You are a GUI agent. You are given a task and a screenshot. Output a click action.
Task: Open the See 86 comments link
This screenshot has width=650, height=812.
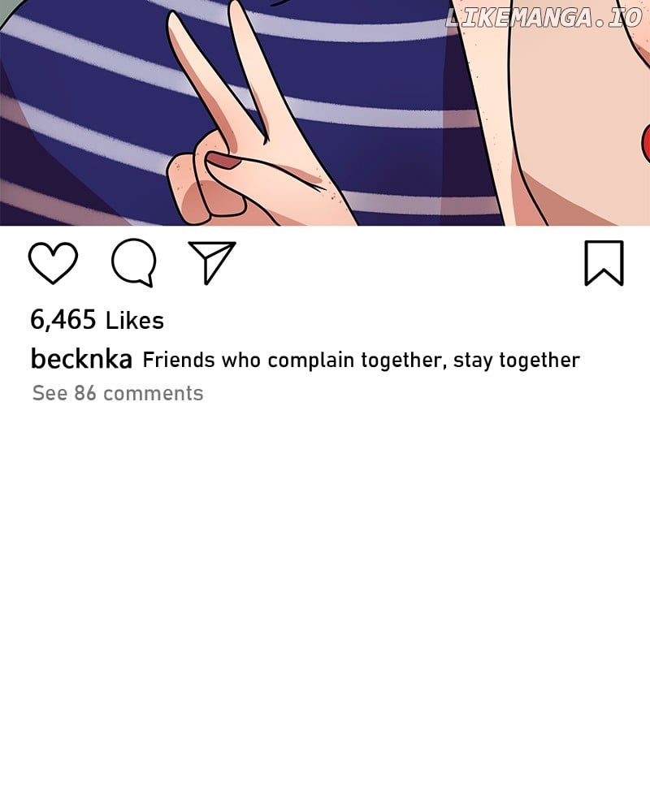[x=118, y=393]
